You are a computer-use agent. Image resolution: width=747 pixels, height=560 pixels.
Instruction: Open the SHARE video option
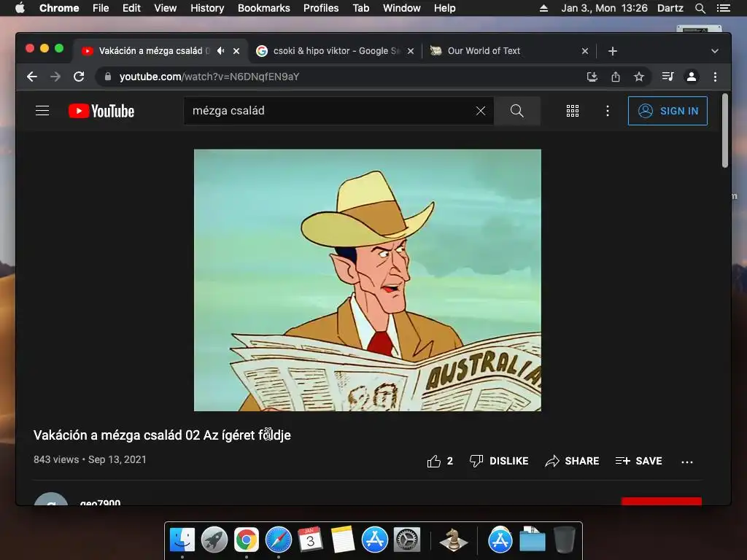[x=572, y=461]
